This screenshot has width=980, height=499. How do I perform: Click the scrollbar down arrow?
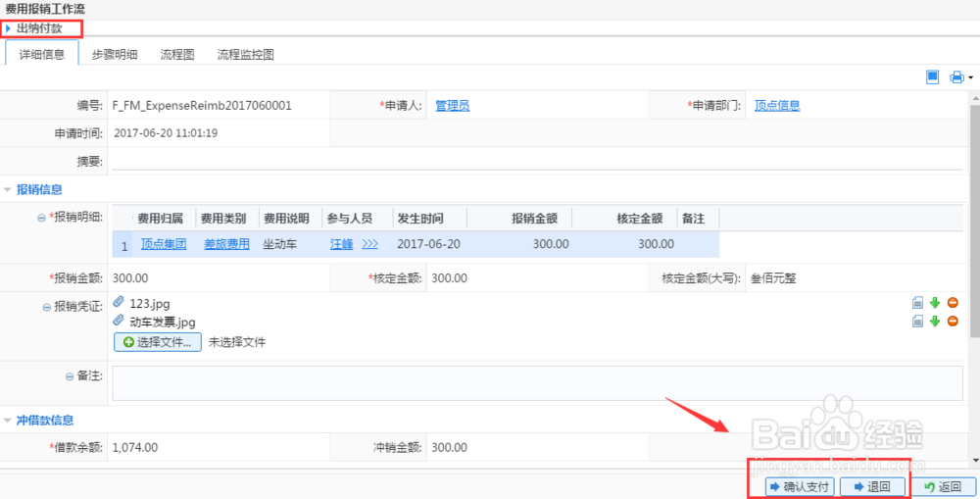pyautogui.click(x=974, y=461)
